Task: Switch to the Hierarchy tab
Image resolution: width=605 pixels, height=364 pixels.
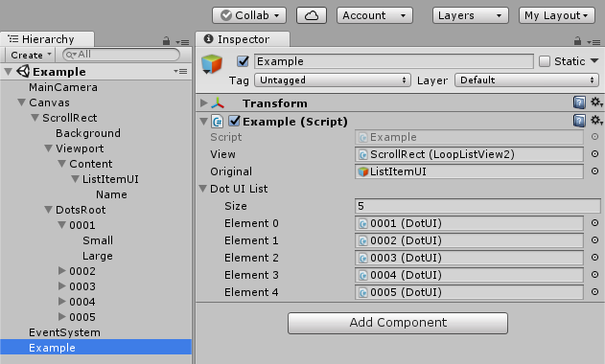Action: click(47, 39)
